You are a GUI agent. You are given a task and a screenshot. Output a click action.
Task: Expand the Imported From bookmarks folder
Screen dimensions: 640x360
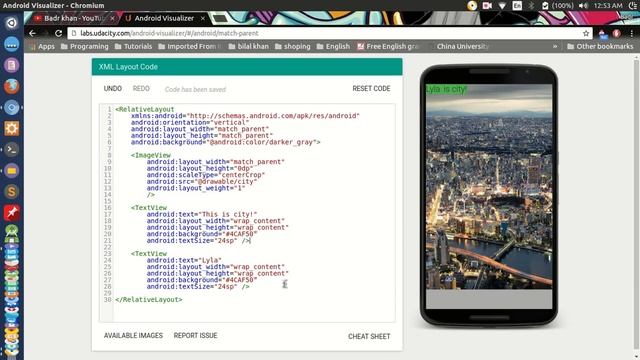190,47
